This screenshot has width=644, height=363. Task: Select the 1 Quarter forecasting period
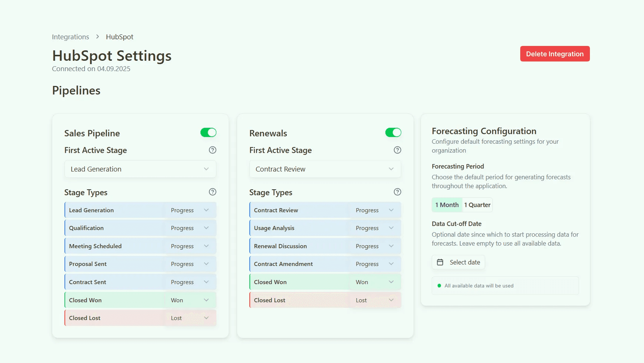click(x=477, y=205)
